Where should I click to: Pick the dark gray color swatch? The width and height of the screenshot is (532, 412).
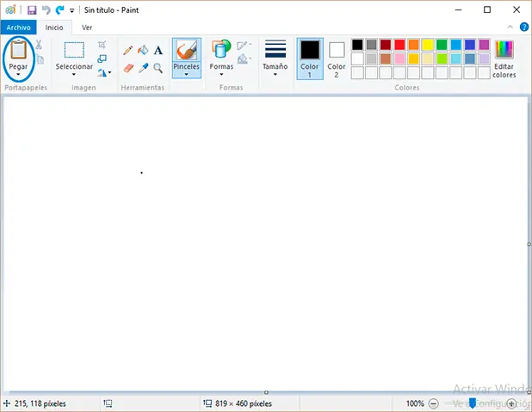[372, 45]
